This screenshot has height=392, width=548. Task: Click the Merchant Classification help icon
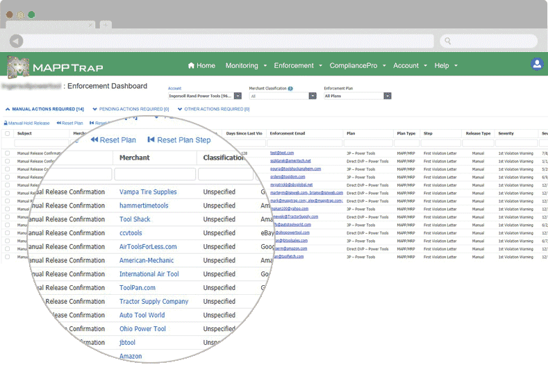coord(290,89)
